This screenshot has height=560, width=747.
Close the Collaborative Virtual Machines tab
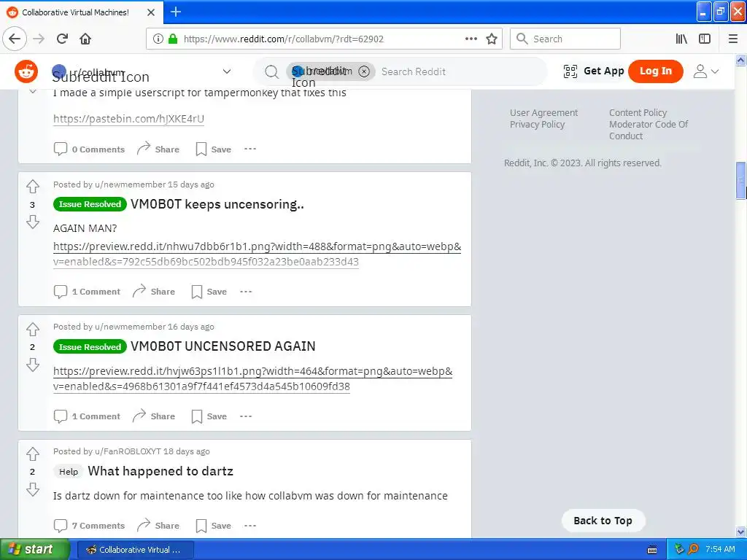click(x=150, y=12)
